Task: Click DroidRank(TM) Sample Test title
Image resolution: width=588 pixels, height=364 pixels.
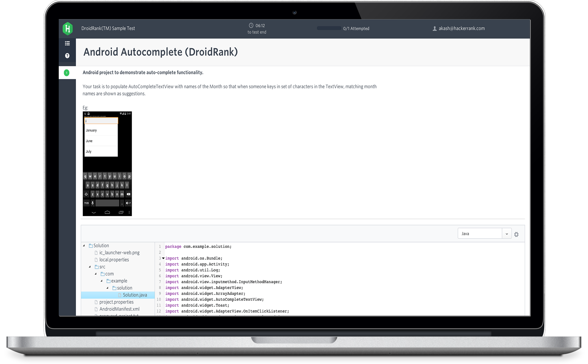Action: pyautogui.click(x=108, y=29)
